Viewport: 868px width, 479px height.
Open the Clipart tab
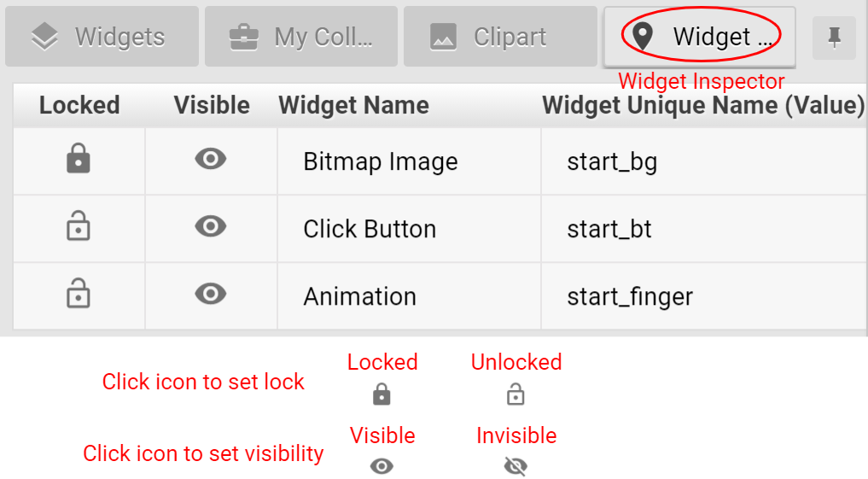500,37
